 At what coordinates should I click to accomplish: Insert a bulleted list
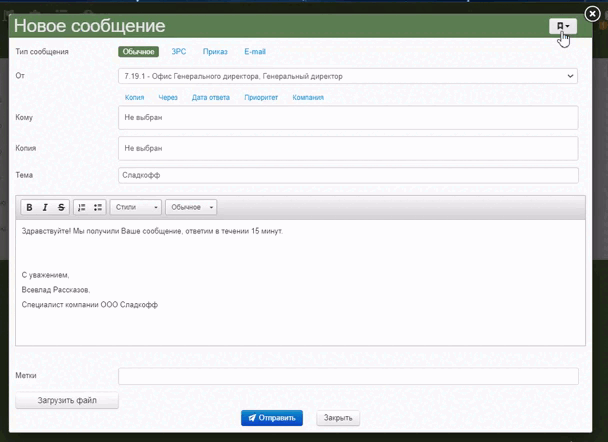point(98,207)
